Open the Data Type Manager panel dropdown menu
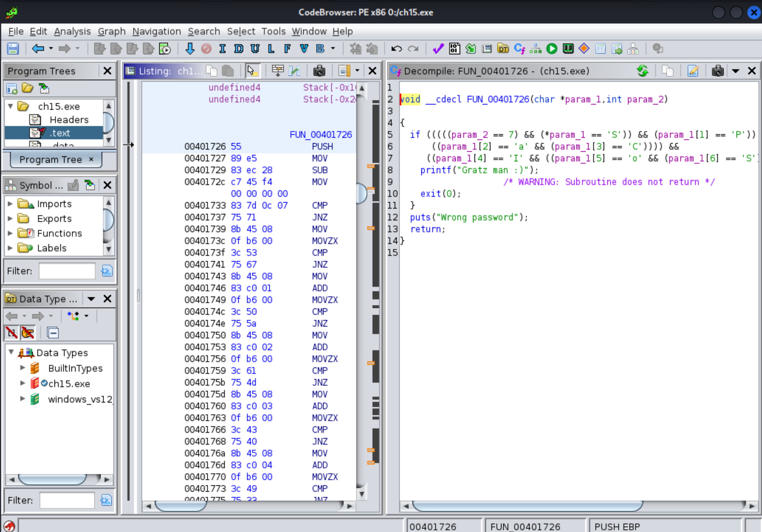The height and width of the screenshot is (532, 762). pyautogui.click(x=91, y=299)
